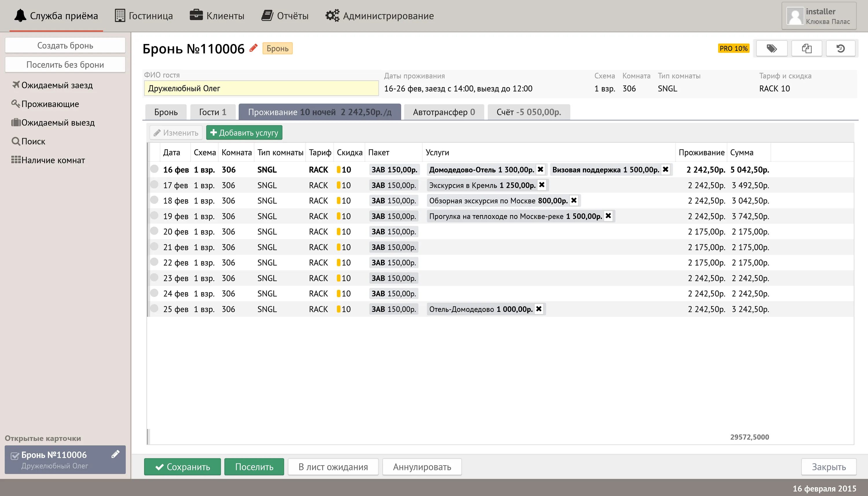The height and width of the screenshot is (496, 868).
Task: Open the Администрирование menu
Action: (380, 16)
